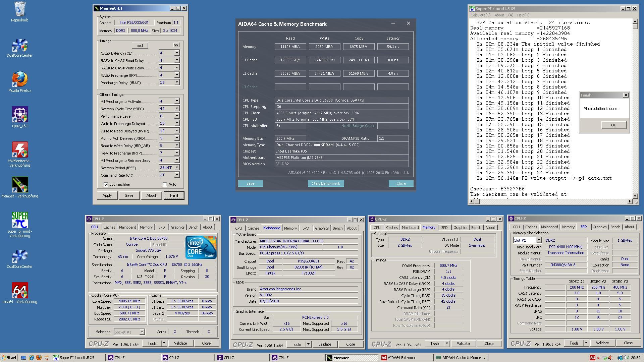The image size is (644, 362).
Task: Click Super PI vertical scrollbar down arrow
Action: [635, 196]
